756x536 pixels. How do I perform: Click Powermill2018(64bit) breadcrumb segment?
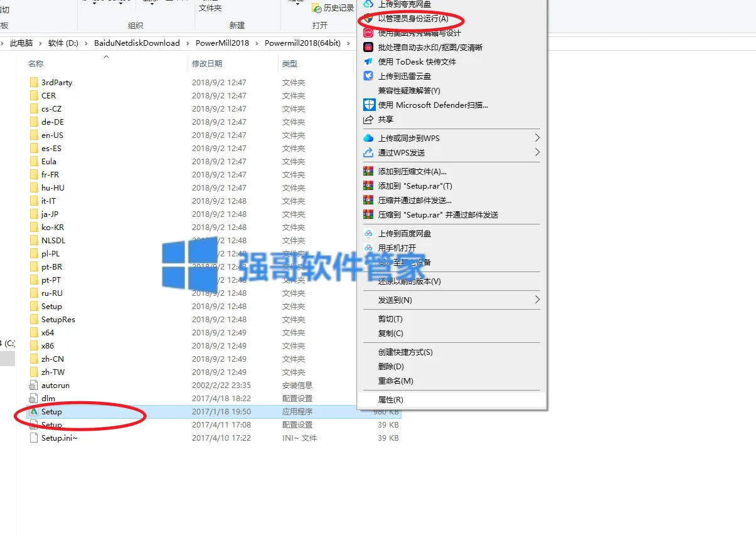point(302,43)
